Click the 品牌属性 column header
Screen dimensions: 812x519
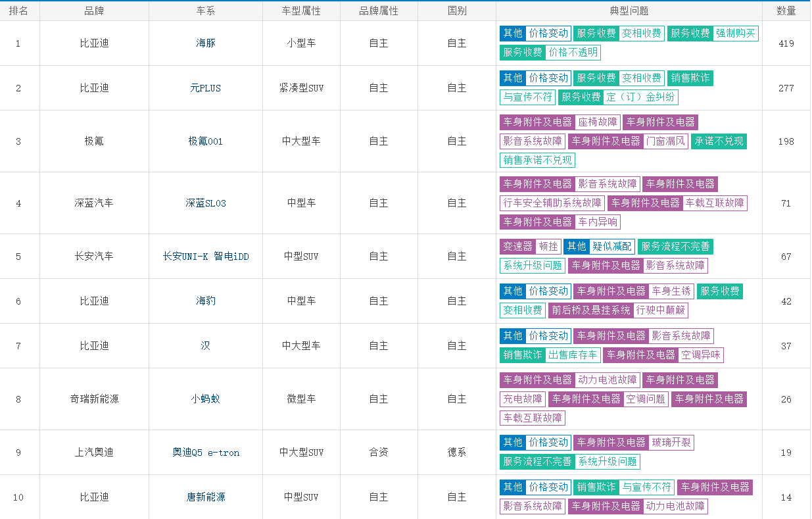click(379, 11)
